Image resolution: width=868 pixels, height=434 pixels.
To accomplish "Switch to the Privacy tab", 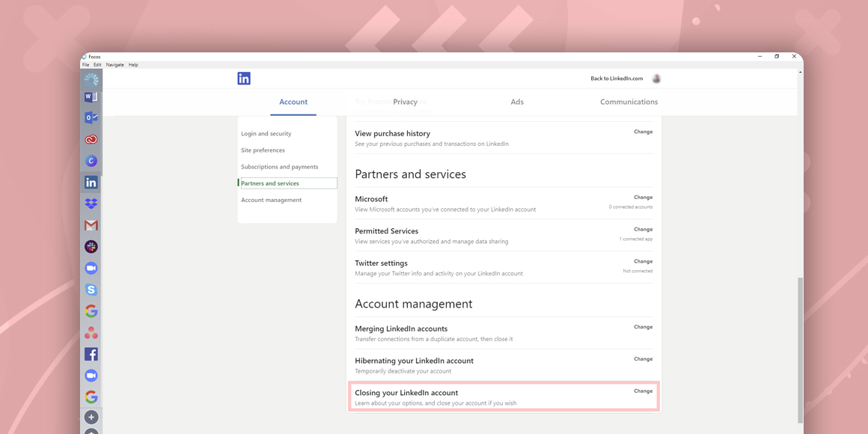I will point(406,102).
